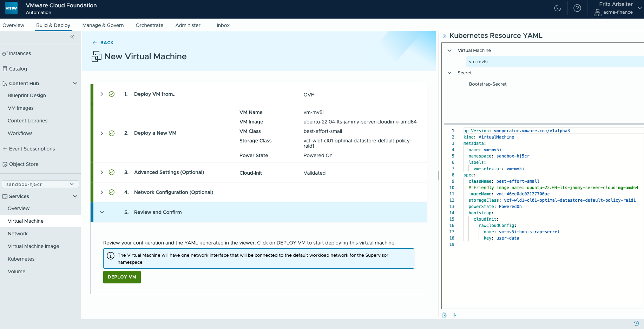Collapse left navigation with double-chevron icon
The height and width of the screenshot is (329, 644).
point(72,36)
